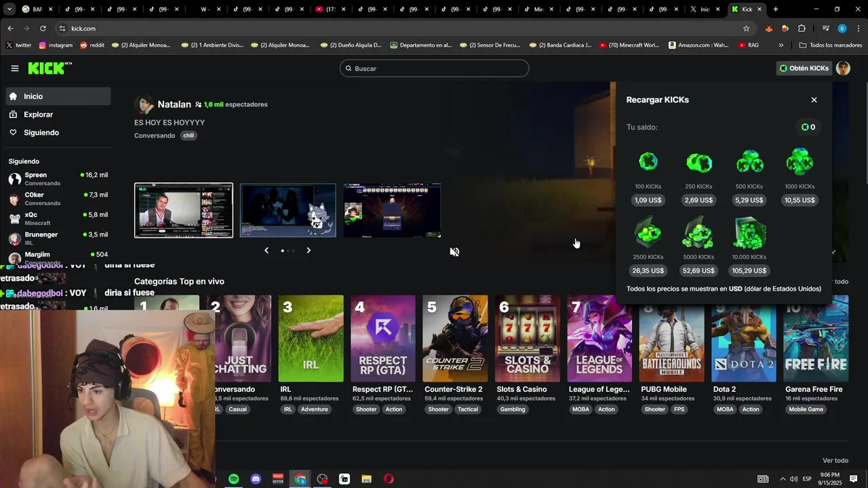Click Conversando category under Natalan
The width and height of the screenshot is (868, 488).
tap(155, 136)
